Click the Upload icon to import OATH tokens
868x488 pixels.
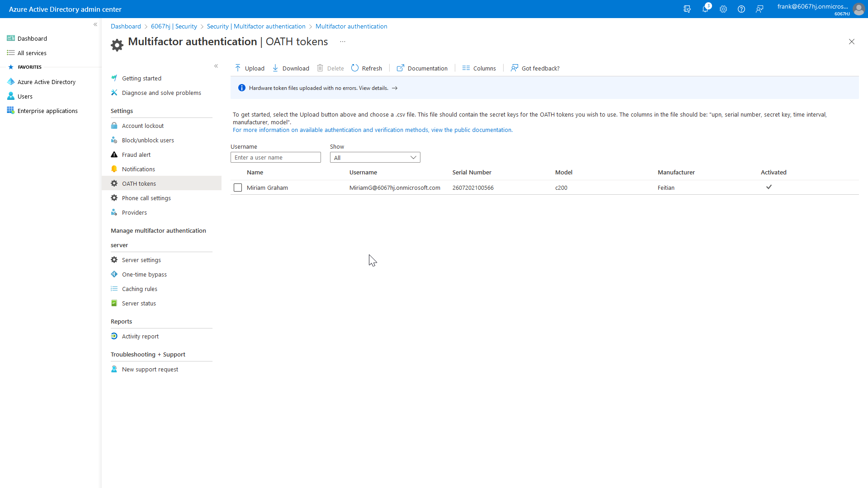point(237,68)
